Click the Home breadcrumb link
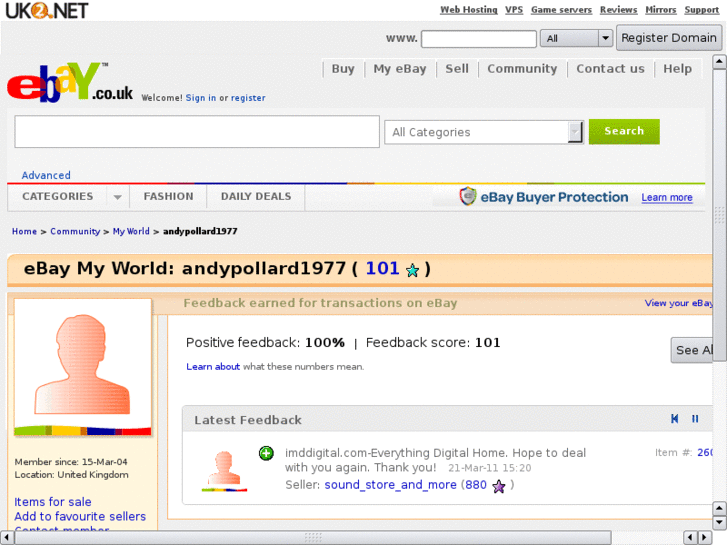Viewport: 727px width, 545px height. click(24, 231)
